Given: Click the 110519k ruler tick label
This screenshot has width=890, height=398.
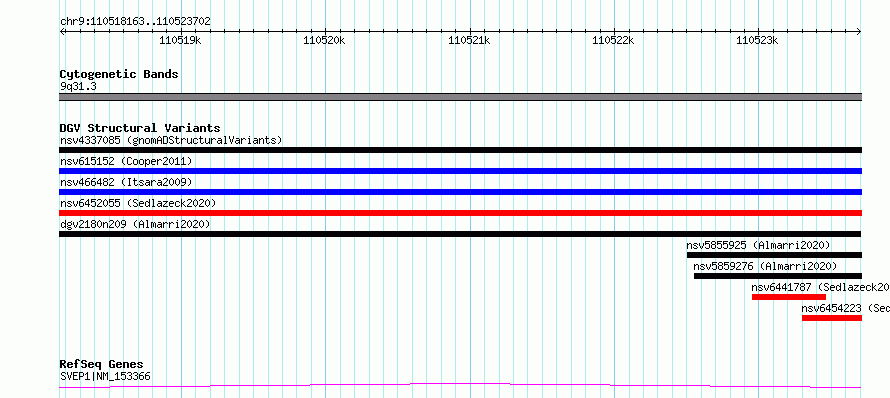Looking at the screenshot, I should click(180, 40).
